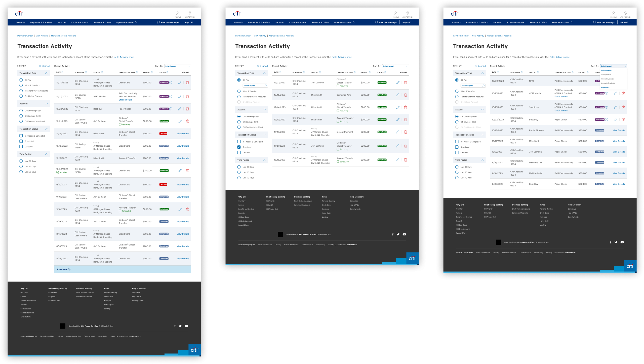Click pencil icon for 10/21/2023 Jeff Calhoun transfer
The image size is (644, 364).
click(x=180, y=121)
